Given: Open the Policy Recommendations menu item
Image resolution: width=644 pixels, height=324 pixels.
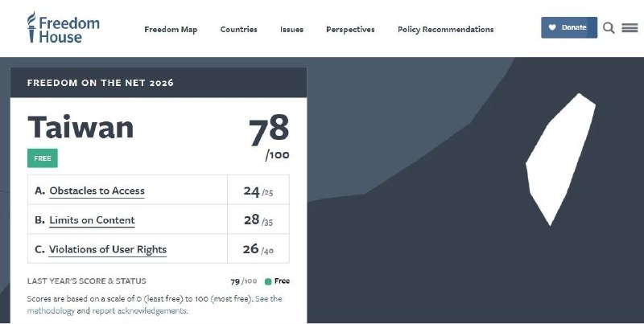Looking at the screenshot, I should (x=446, y=30).
